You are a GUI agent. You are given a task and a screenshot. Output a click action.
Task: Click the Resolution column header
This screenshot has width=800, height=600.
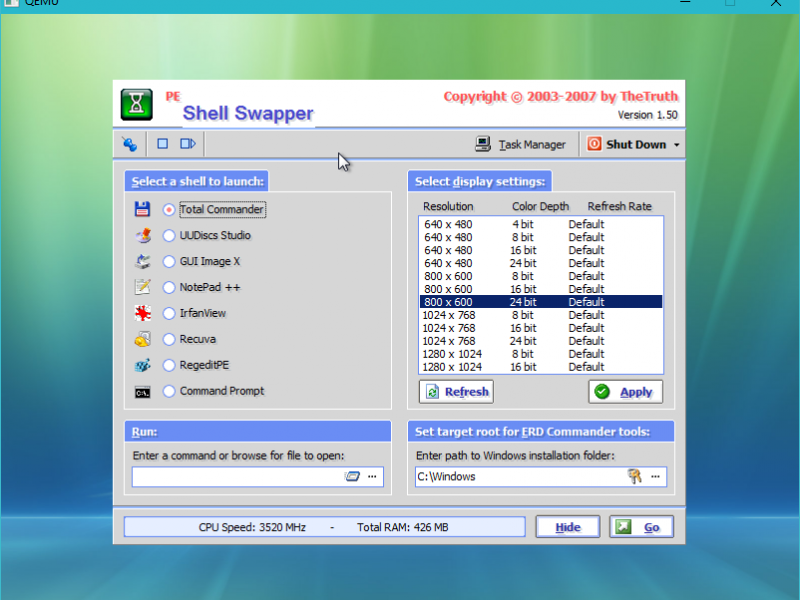(448, 207)
